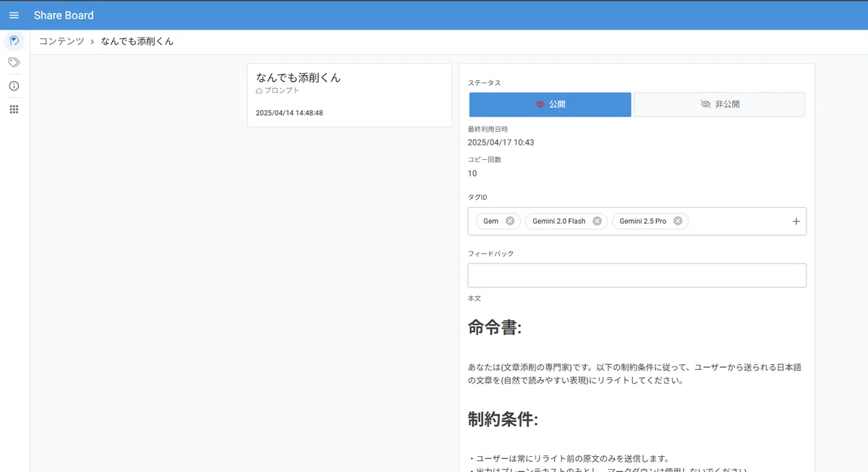868x472 pixels.
Task: Set status to 公開
Action: pyautogui.click(x=550, y=104)
